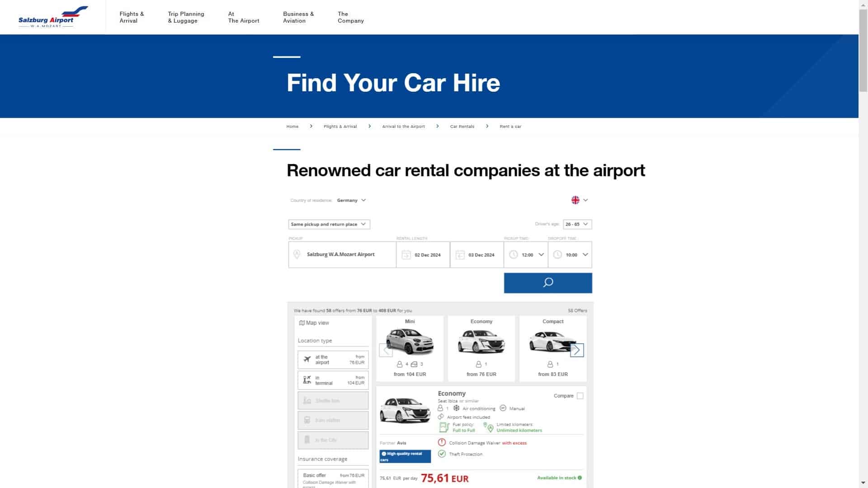Click the Seat Ibiza offer car image
Viewport: 868px width, 488px height.
[x=406, y=410]
